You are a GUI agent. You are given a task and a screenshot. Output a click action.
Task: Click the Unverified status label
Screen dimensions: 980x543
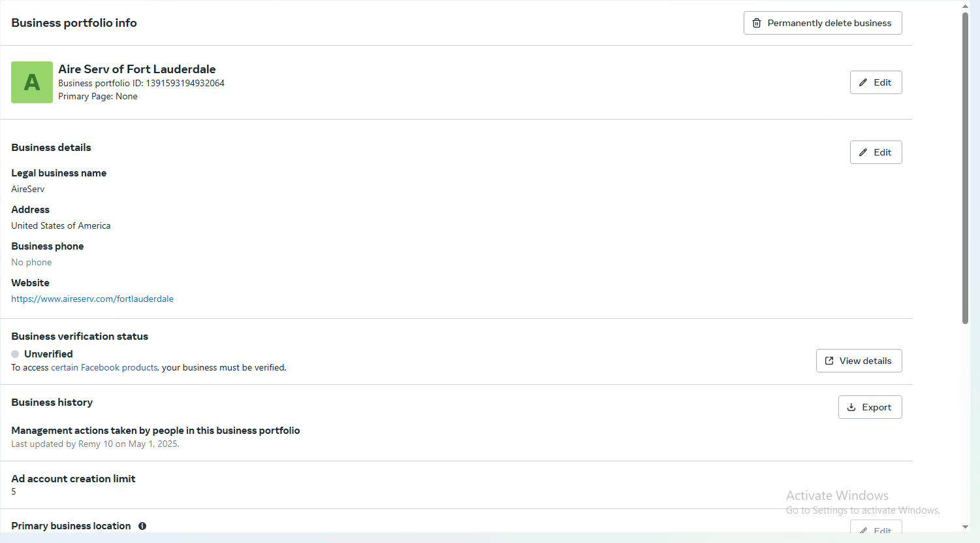pos(48,354)
